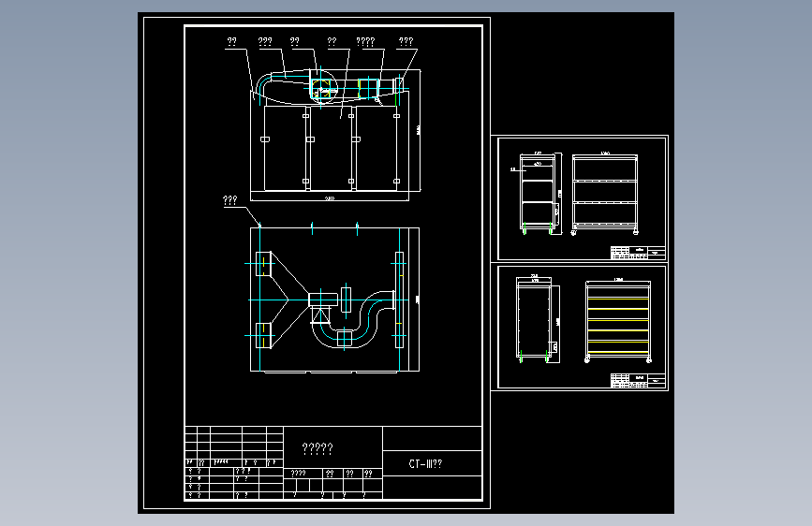Click the 2000 dimension under the elevation view
Image resolution: width=812 pixels, height=526 pixels.
click(x=330, y=198)
